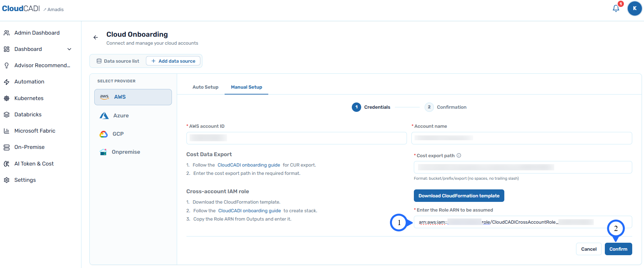The height and width of the screenshot is (268, 644).
Task: Select the Manual Setup tab
Action: (x=246, y=87)
